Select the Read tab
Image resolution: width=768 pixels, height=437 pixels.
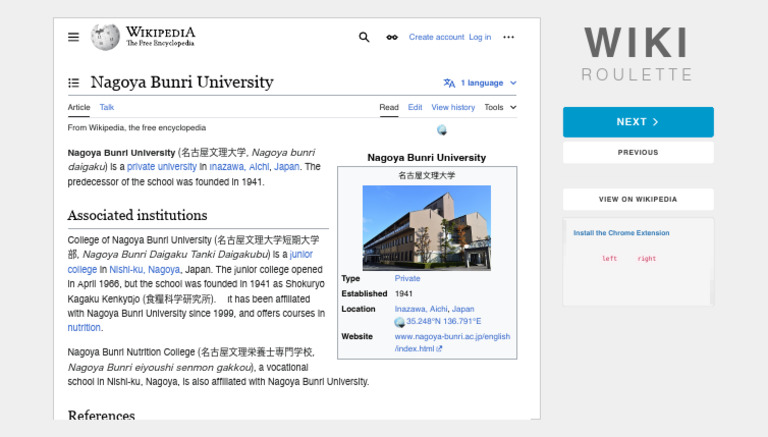[x=389, y=107]
